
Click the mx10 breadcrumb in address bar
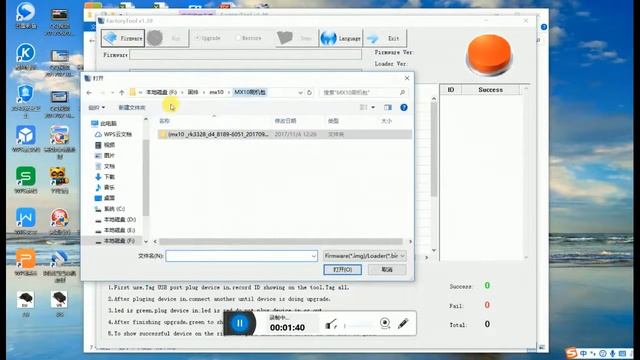(216, 92)
